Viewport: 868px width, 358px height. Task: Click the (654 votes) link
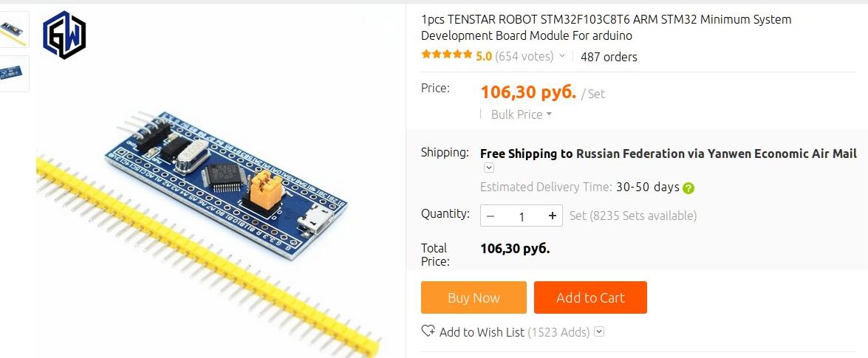[x=524, y=56]
